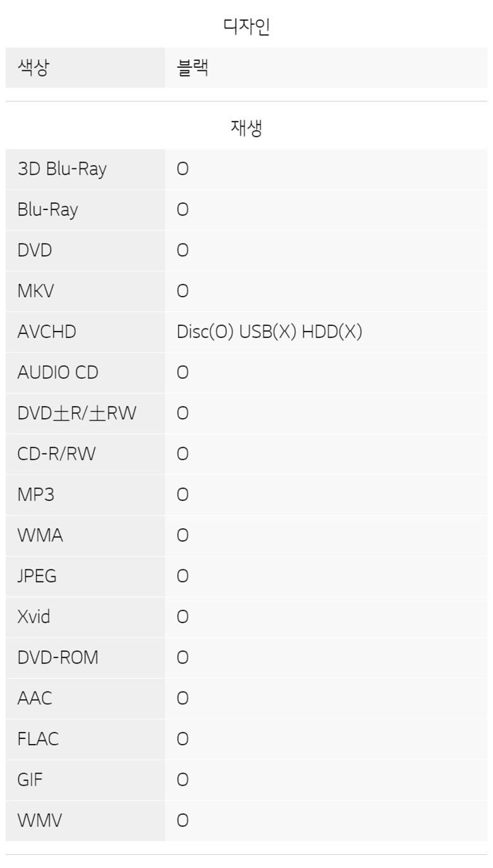Click the Disc(O) USB(X) HDD(X) value
Image resolution: width=493 pixels, height=868 pixels.
[269, 332]
